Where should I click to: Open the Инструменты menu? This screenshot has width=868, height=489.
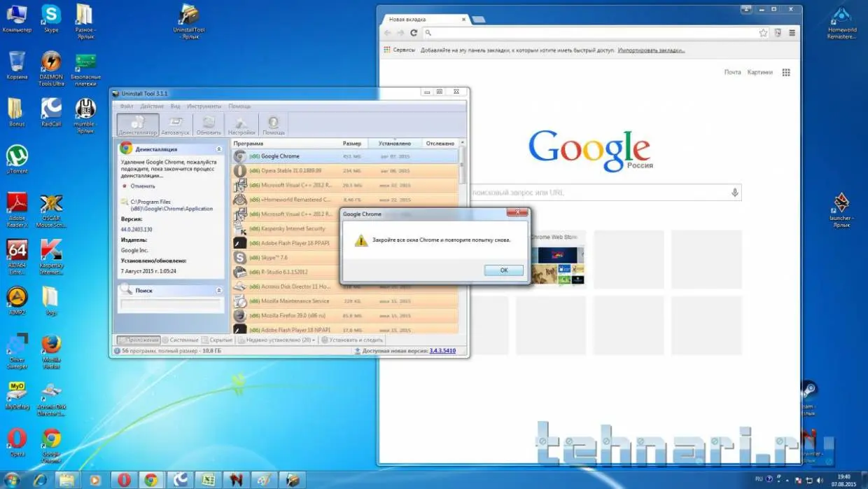[204, 106]
